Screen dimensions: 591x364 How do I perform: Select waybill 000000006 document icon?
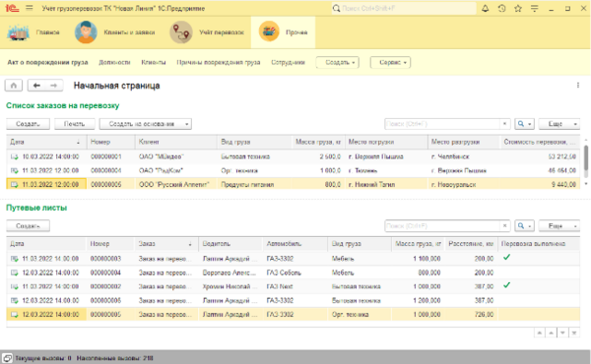pyautogui.click(x=15, y=300)
